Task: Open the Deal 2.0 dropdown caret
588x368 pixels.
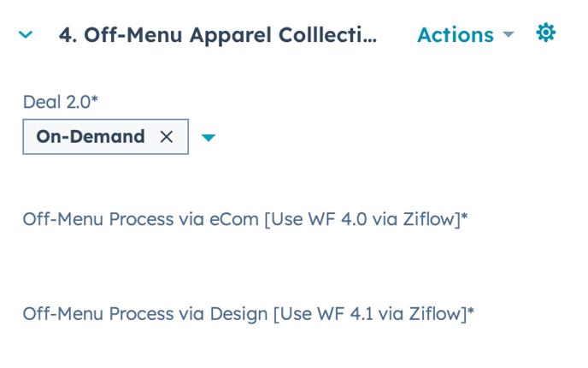Action: tap(208, 138)
